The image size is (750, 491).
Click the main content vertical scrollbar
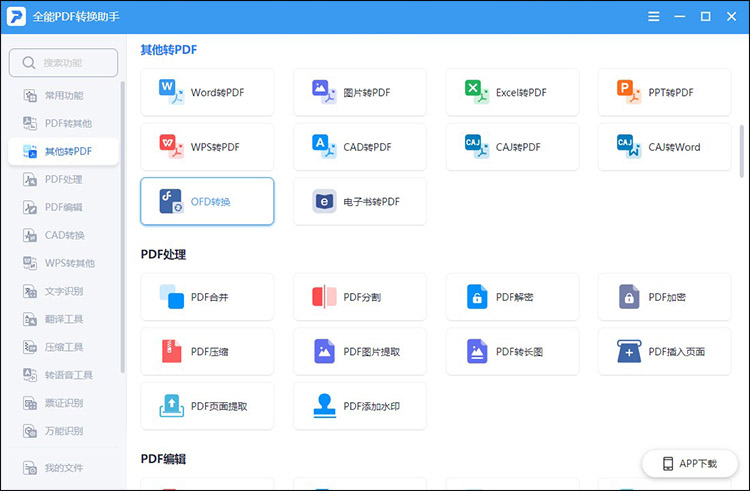click(742, 151)
